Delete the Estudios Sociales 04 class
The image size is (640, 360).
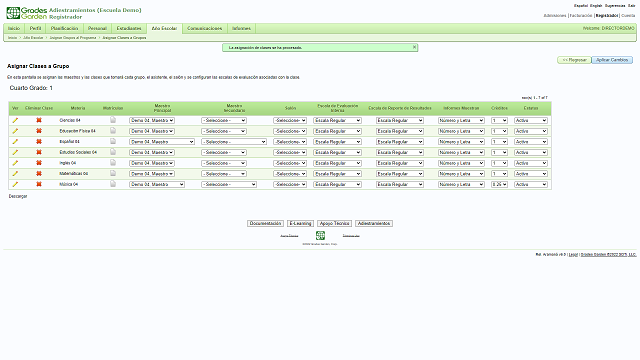tap(39, 152)
